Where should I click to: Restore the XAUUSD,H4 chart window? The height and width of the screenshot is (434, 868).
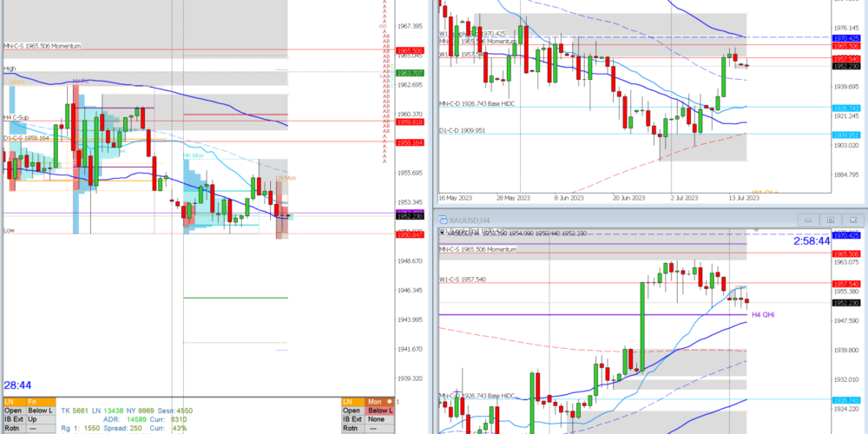click(x=831, y=220)
